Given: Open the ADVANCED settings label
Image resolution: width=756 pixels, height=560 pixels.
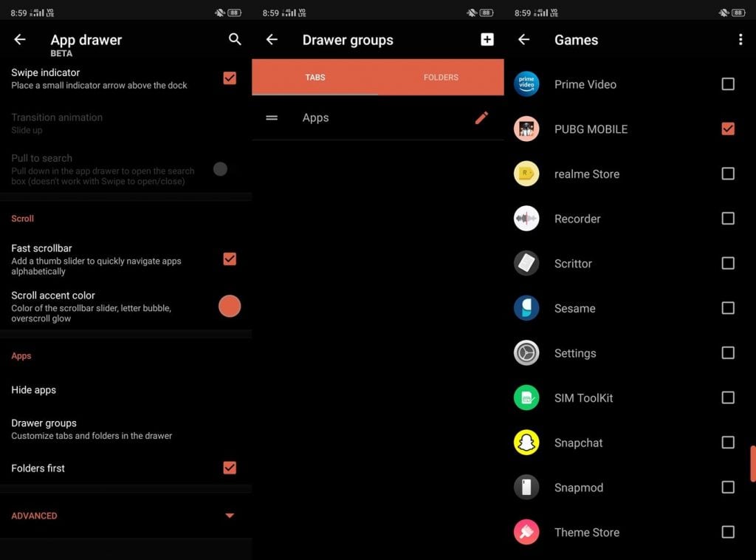Looking at the screenshot, I should click(x=34, y=516).
